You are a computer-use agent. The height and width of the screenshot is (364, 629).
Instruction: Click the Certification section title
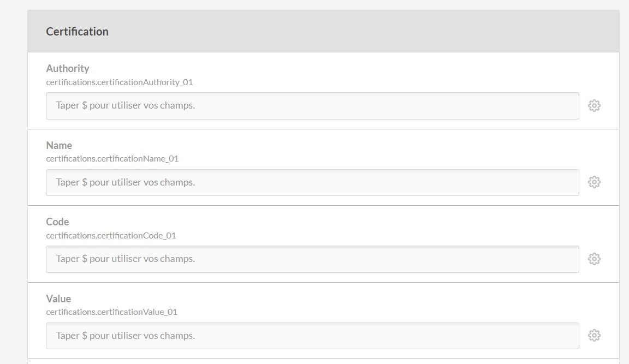click(x=77, y=32)
